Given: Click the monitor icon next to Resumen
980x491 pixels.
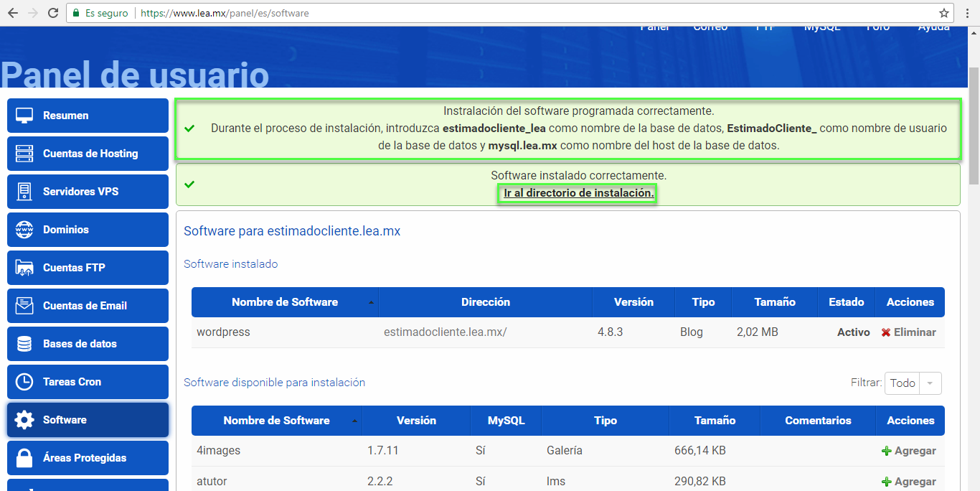Looking at the screenshot, I should coord(24,116).
